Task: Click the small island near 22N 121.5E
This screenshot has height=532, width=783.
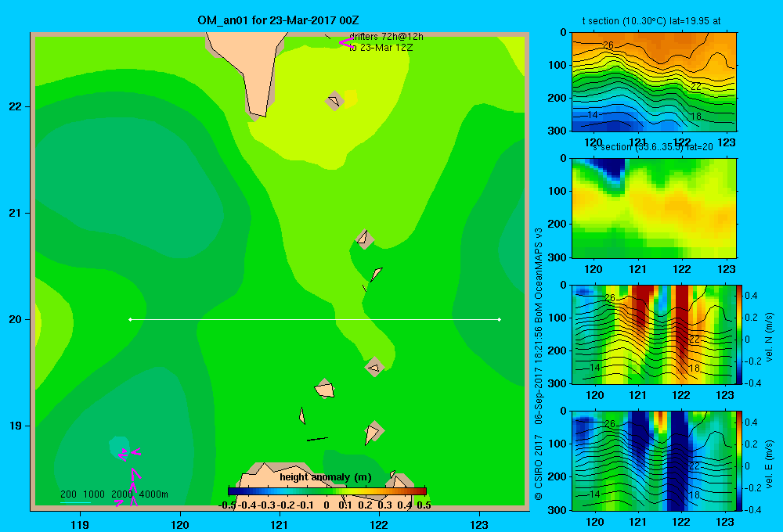Action: [x=334, y=100]
